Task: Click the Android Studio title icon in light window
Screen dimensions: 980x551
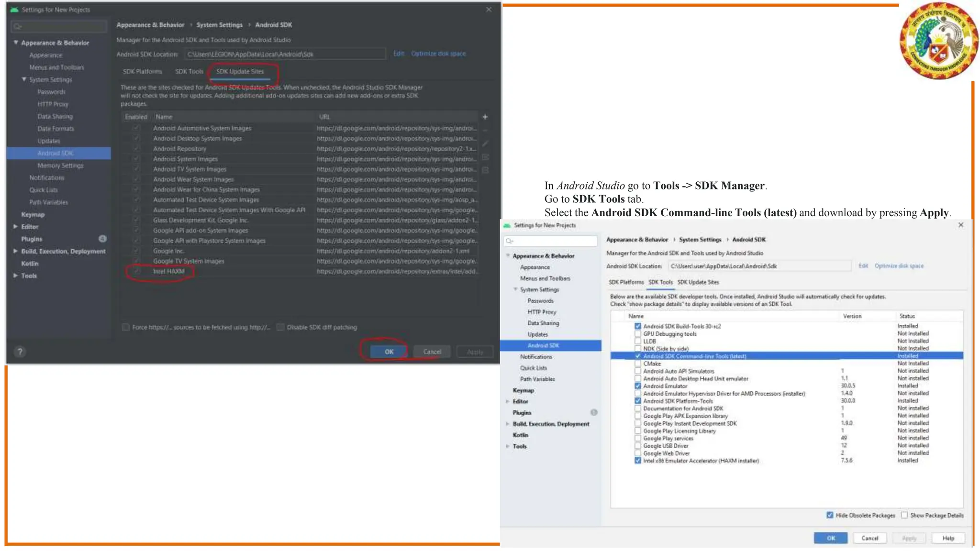Action: pyautogui.click(x=507, y=225)
